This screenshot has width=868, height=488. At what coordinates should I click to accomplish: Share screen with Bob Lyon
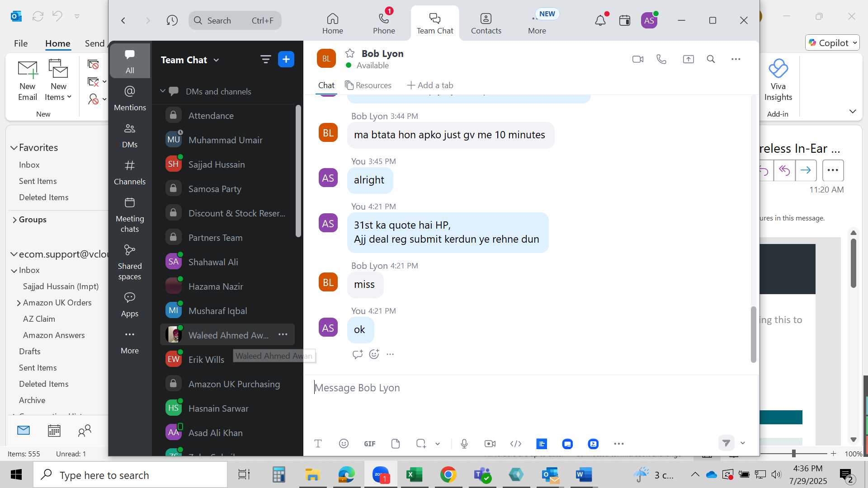(688, 59)
